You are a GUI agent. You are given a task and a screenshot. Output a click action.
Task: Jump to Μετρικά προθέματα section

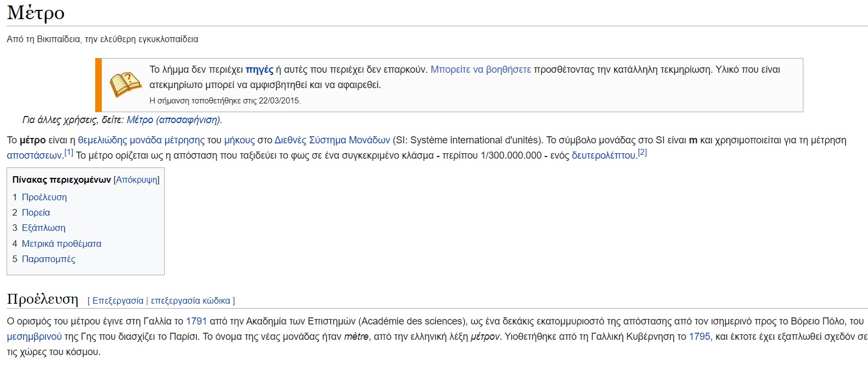coord(61,244)
